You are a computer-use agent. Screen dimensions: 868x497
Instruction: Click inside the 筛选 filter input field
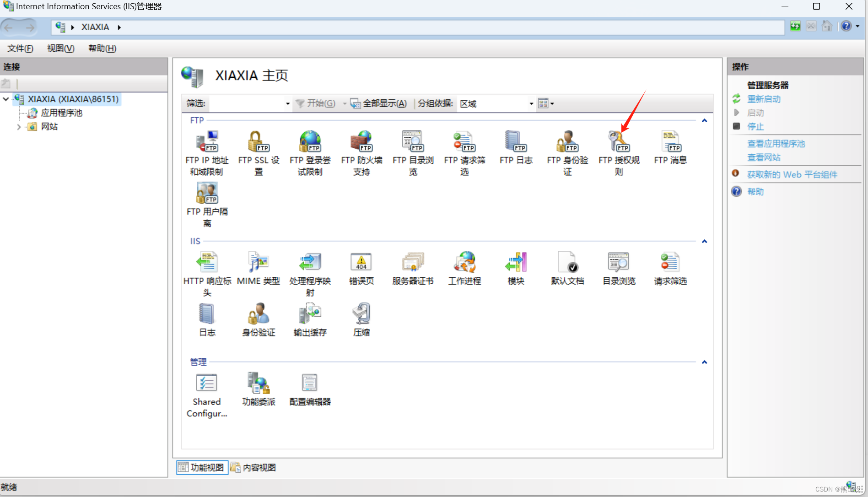(x=246, y=104)
